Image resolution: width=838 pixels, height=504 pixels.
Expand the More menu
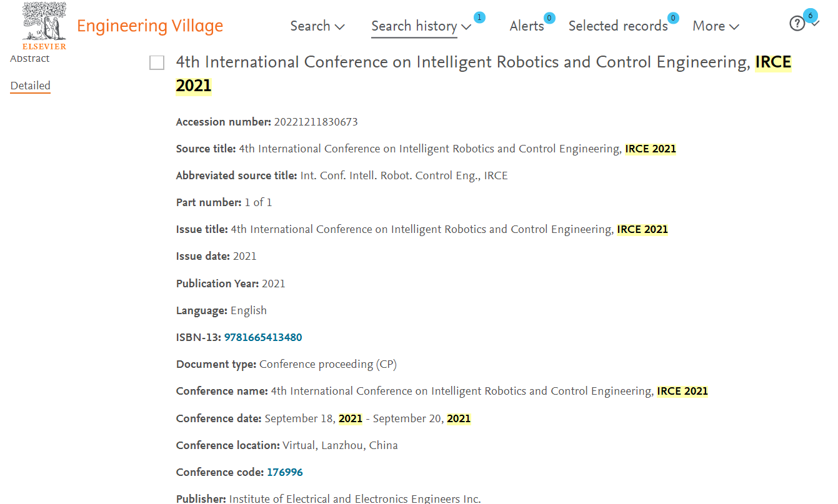click(716, 26)
